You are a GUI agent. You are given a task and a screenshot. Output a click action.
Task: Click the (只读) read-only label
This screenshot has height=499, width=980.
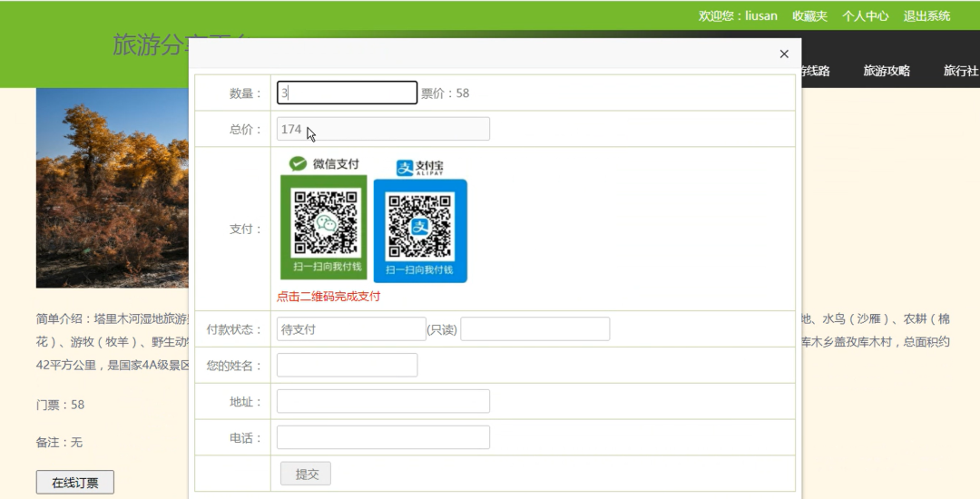(442, 329)
